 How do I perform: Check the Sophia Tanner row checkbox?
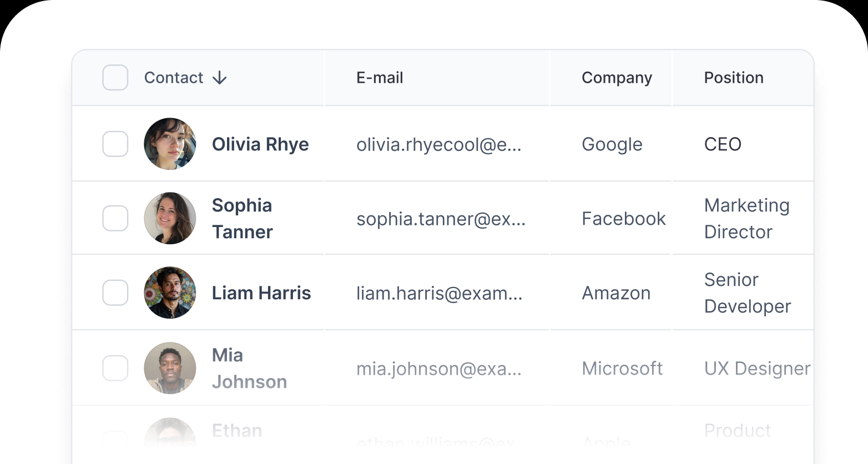(x=115, y=218)
